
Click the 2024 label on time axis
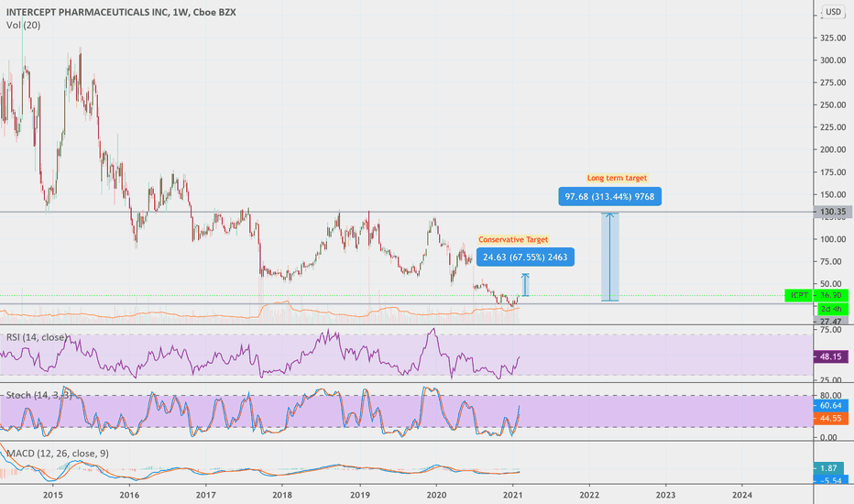[x=742, y=495]
